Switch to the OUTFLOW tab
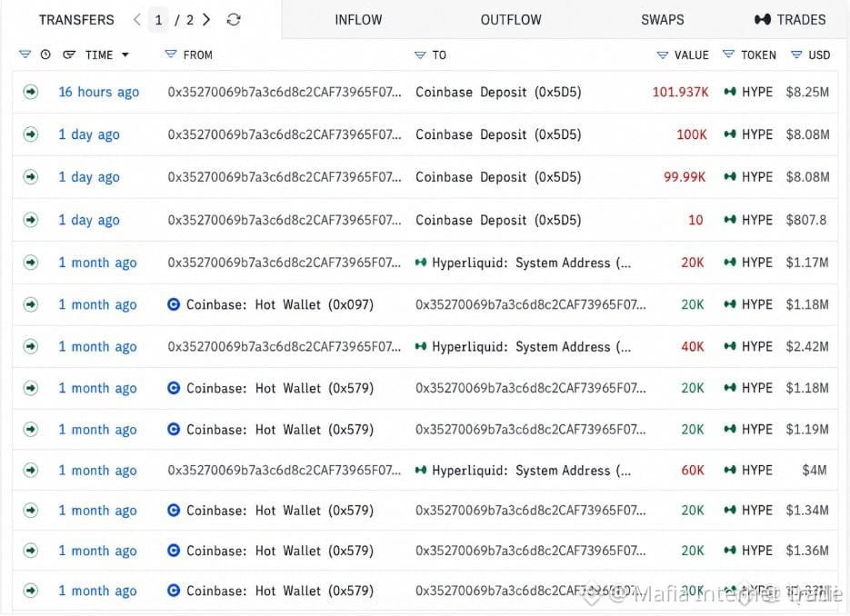The height and width of the screenshot is (616, 850). coord(511,20)
